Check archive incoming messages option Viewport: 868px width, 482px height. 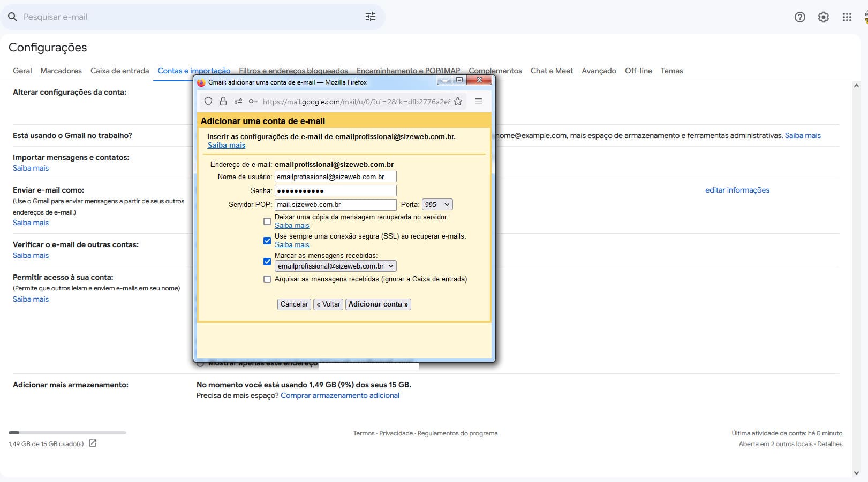[x=267, y=279]
